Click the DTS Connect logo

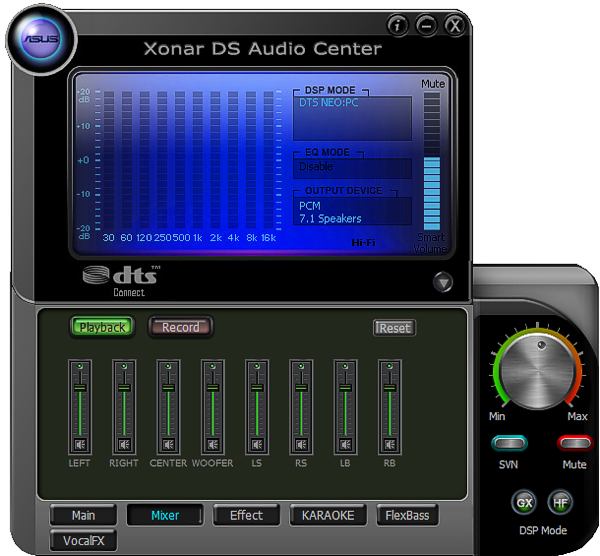tap(122, 280)
